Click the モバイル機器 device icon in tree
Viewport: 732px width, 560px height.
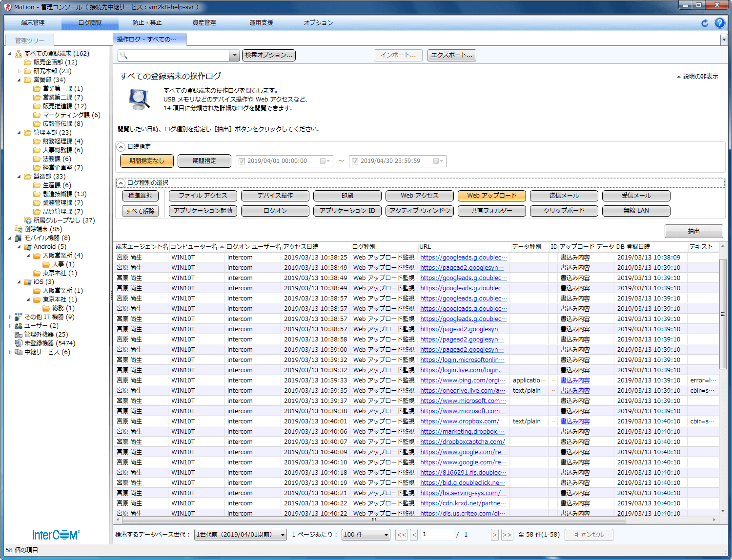pyautogui.click(x=19, y=238)
